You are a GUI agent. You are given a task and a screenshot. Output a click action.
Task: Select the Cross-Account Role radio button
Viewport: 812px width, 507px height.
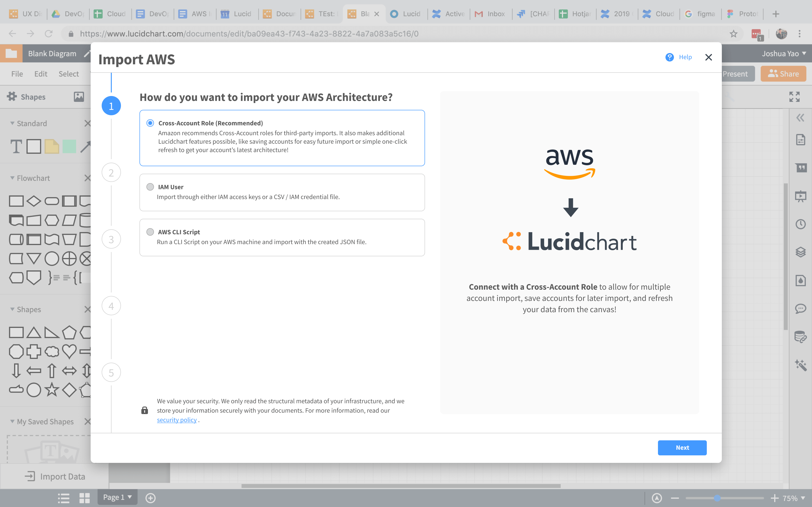click(x=150, y=123)
